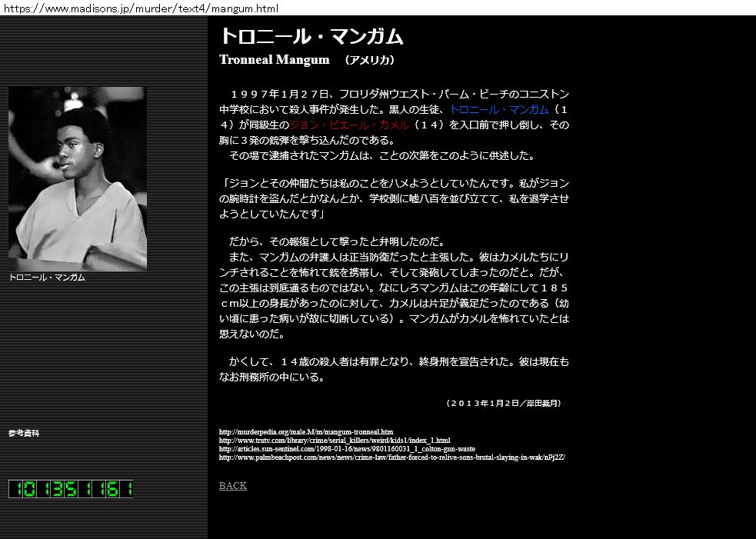Click the paragraph starting だから、その報復として

point(394,288)
